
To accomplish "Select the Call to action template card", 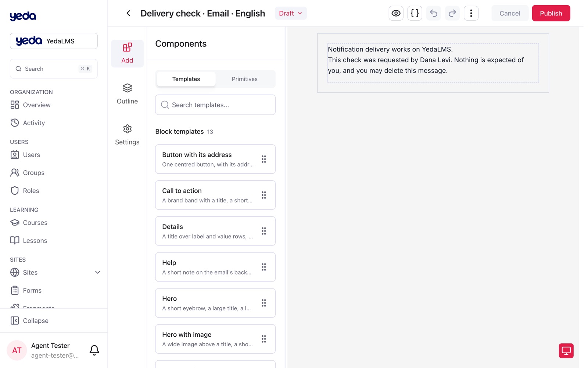I will click(x=215, y=195).
